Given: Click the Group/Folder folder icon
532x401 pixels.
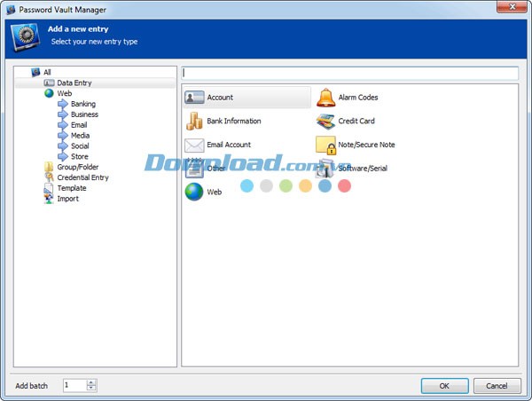Looking at the screenshot, I should (x=49, y=167).
